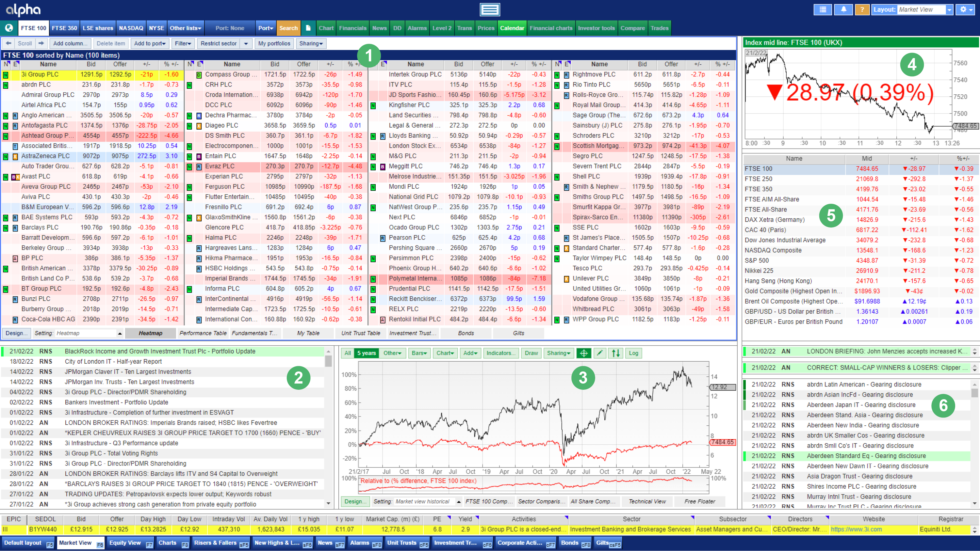Enable the Indicators option on chart
This screenshot has width=980, height=551.
(x=501, y=353)
